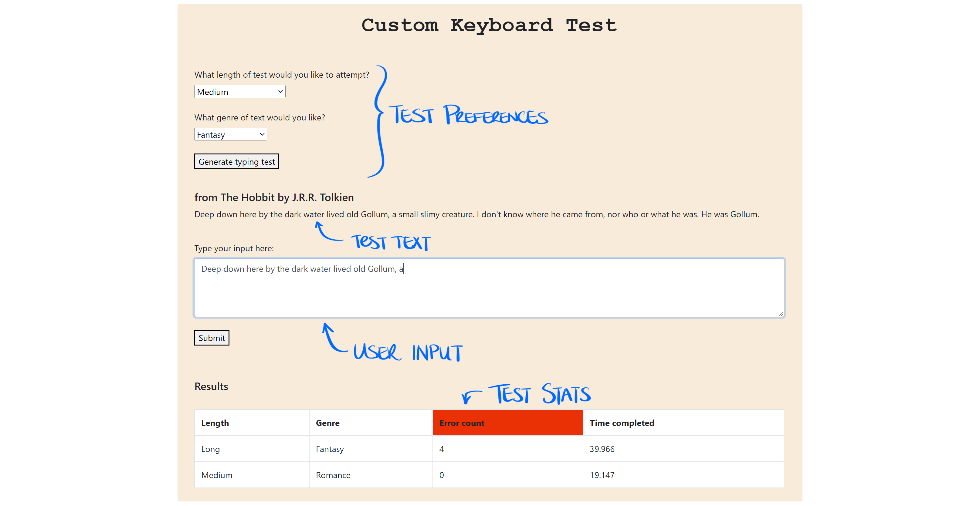Select the 39.966 time cell
The image size is (980, 506).
pyautogui.click(x=683, y=449)
